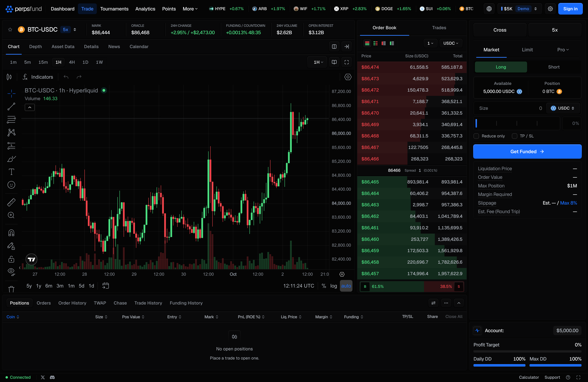Viewport: 588px width, 382px height.
Task: Toggle auto scale on the chart
Action: point(346,286)
